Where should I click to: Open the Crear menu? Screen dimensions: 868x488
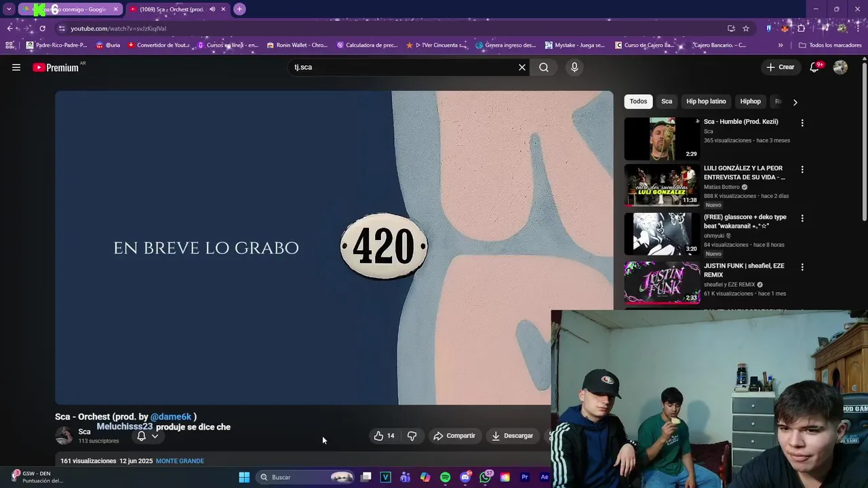(x=780, y=67)
